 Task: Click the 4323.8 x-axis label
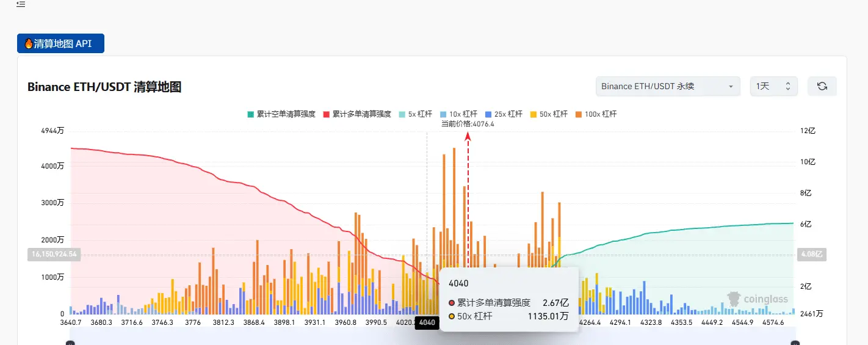pos(651,322)
